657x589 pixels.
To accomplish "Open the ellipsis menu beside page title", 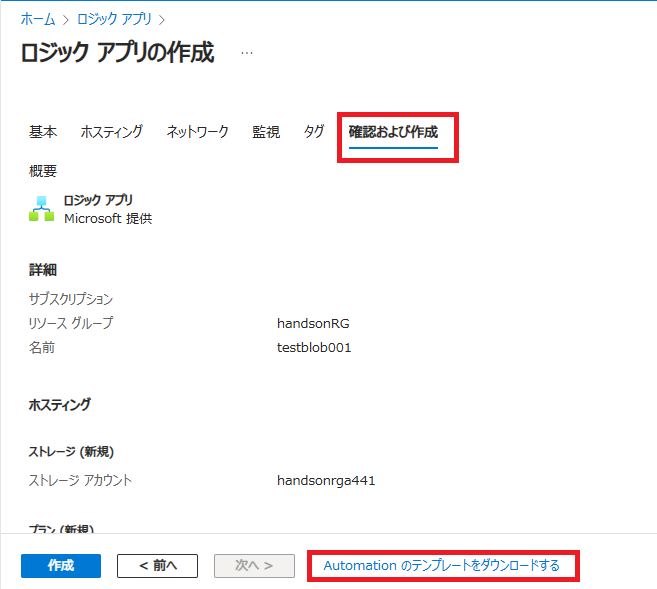I will pos(247,53).
